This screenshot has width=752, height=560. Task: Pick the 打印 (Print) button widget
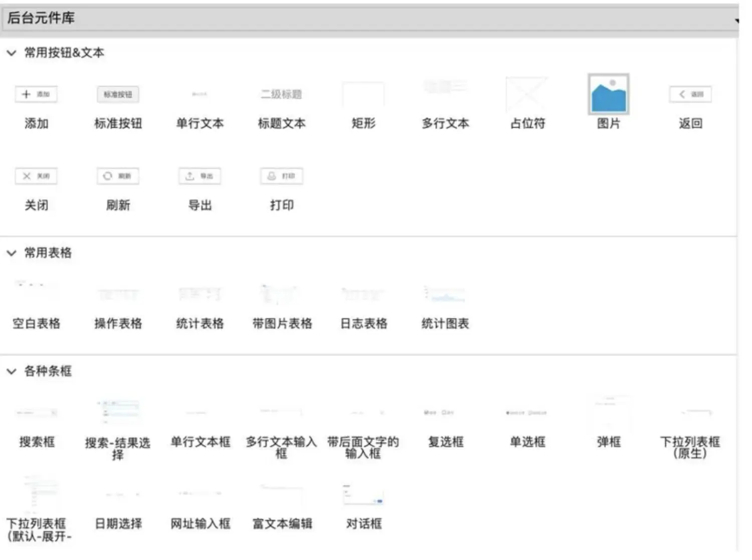click(x=281, y=176)
